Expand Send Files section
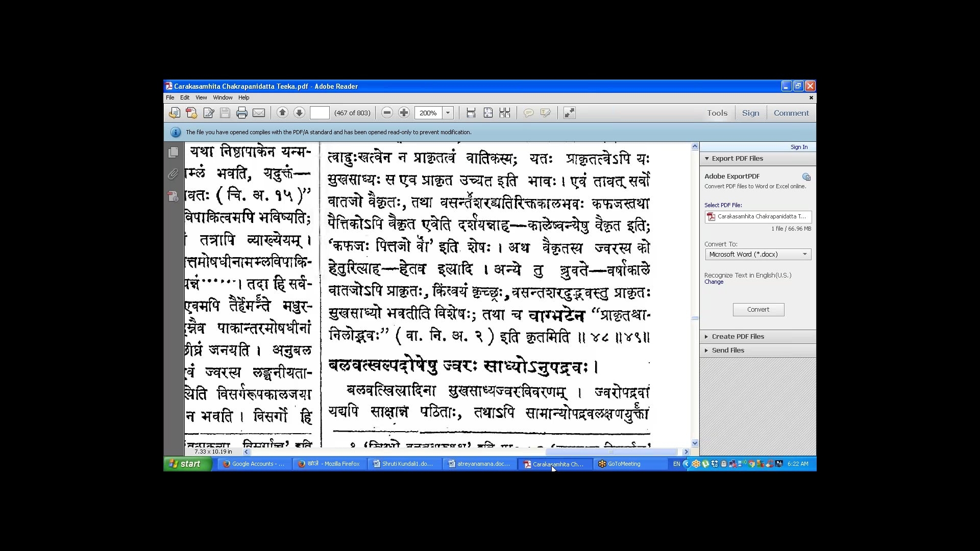980x551 pixels. click(x=728, y=350)
